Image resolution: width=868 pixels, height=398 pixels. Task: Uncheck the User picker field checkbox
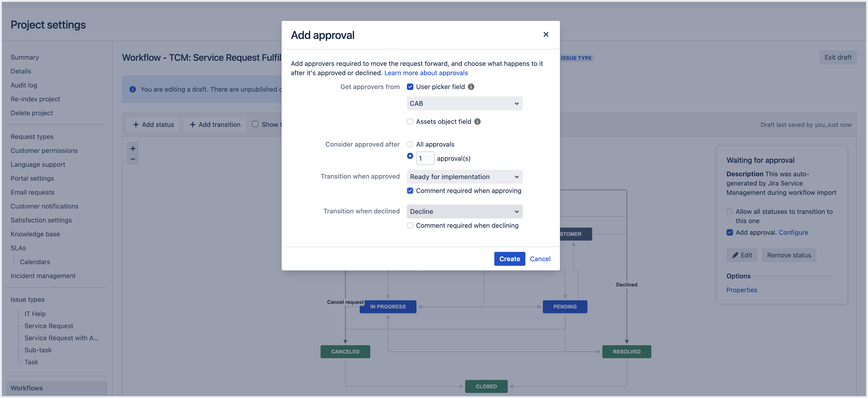[410, 87]
